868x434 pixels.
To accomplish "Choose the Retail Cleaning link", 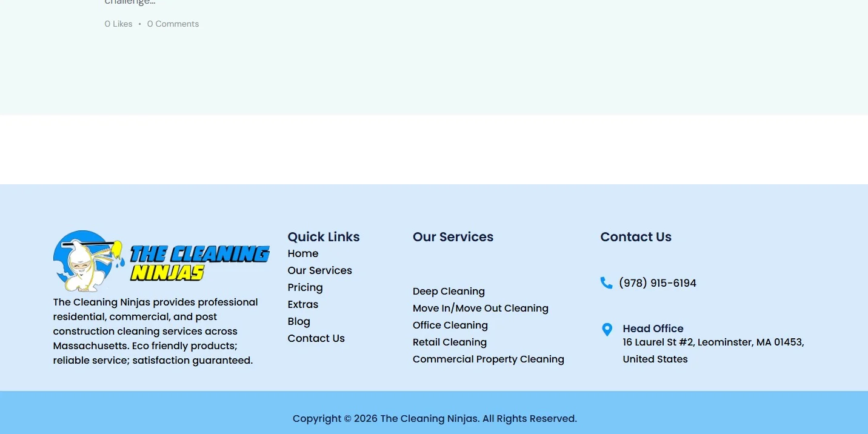I will tap(450, 342).
